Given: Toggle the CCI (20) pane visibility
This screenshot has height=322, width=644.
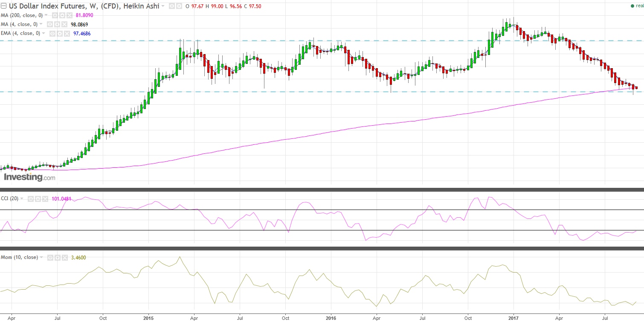Looking at the screenshot, I should tap(31, 199).
